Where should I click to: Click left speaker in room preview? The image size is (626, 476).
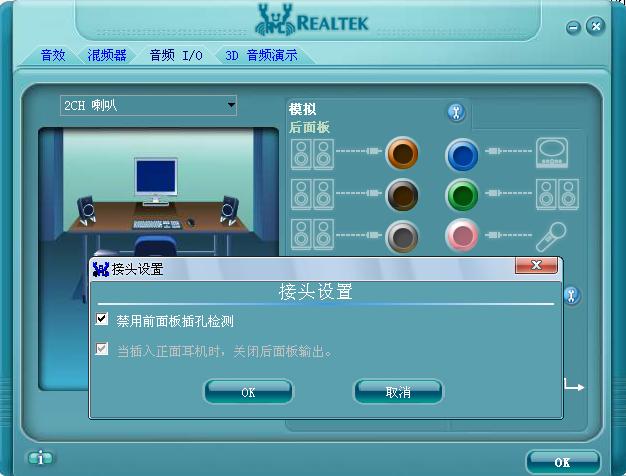(x=87, y=210)
